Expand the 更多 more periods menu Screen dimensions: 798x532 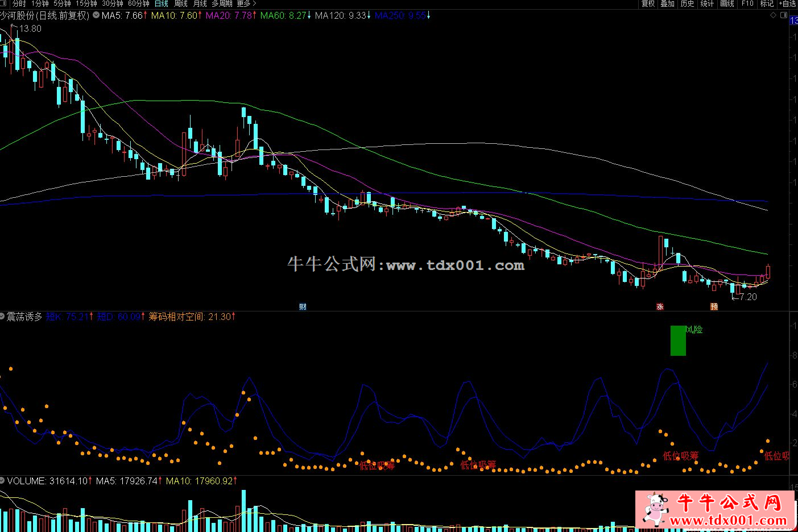[x=246, y=3]
